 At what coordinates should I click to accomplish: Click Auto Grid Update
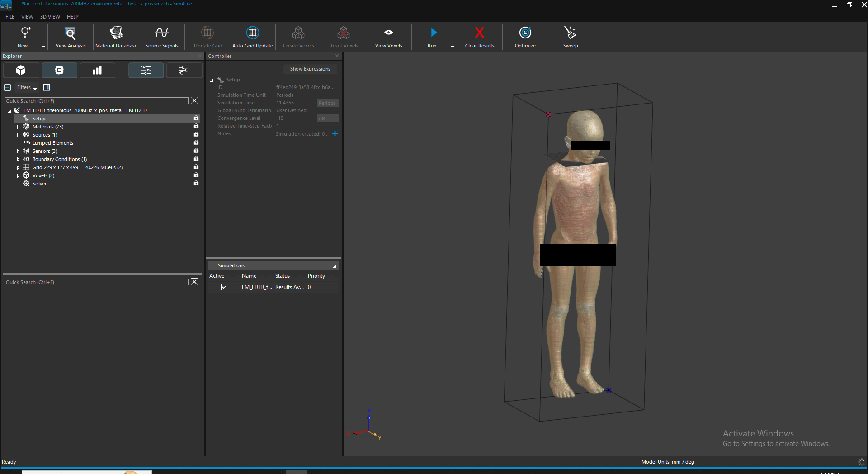click(252, 37)
